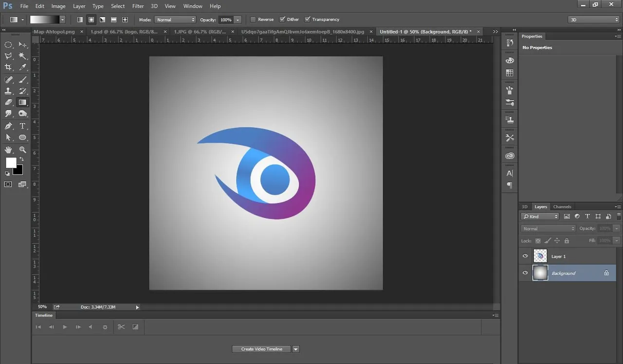
Task: Select the Sponge tool
Action: (x=22, y=114)
